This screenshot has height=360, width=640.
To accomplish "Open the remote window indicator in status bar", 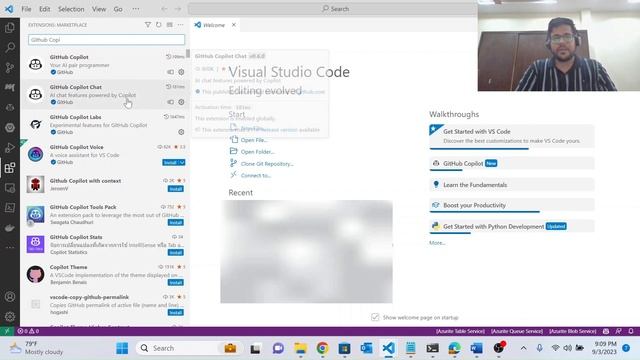I will tap(7, 331).
